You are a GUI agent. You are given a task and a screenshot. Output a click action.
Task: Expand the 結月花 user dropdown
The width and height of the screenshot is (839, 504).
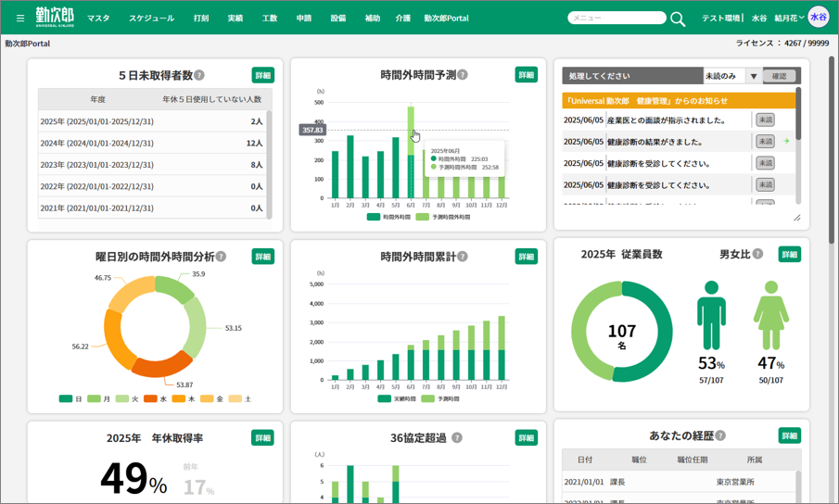tap(789, 19)
